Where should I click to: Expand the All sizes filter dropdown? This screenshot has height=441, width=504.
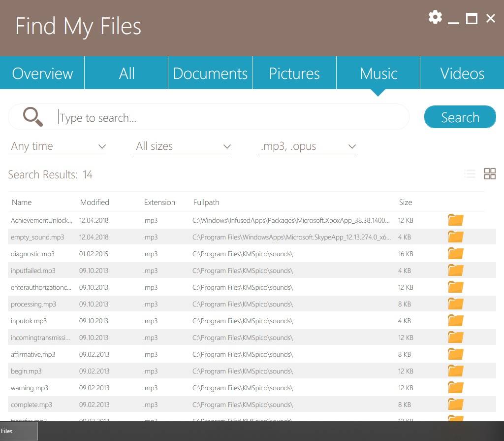tap(182, 146)
